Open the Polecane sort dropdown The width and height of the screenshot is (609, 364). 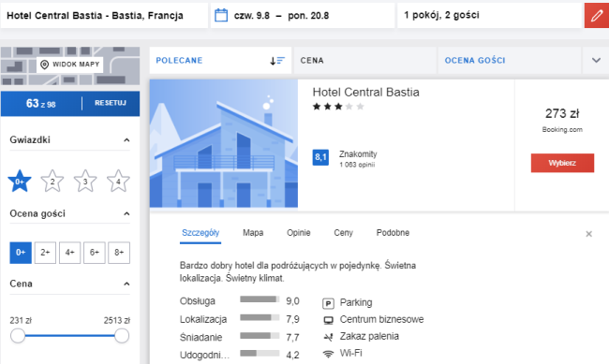point(220,61)
